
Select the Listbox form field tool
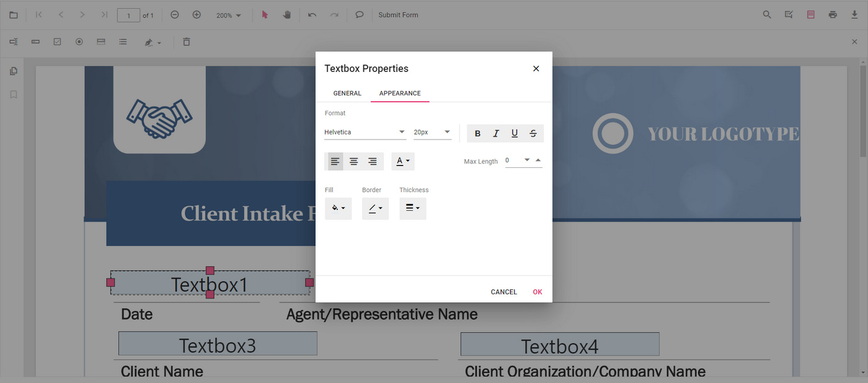point(123,42)
